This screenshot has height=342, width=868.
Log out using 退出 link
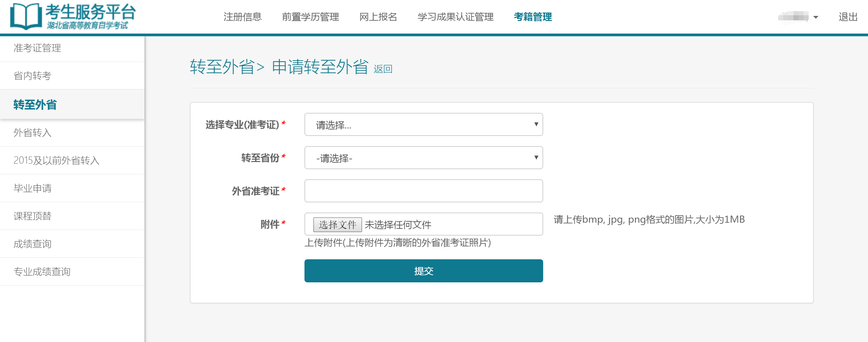[x=848, y=17]
